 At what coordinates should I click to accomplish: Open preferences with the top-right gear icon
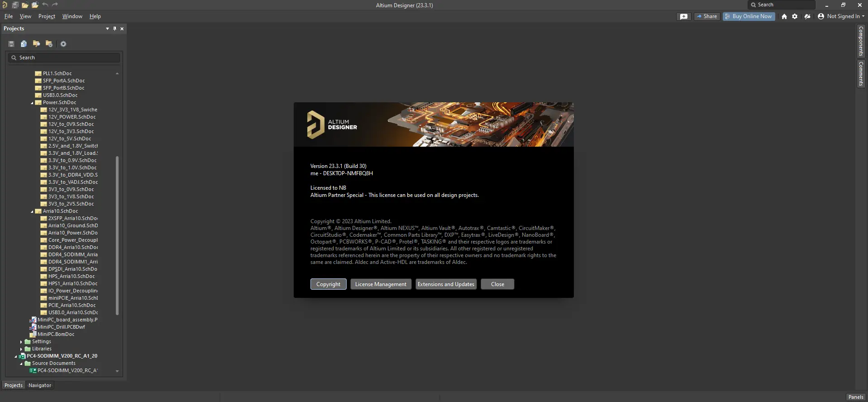click(x=795, y=16)
